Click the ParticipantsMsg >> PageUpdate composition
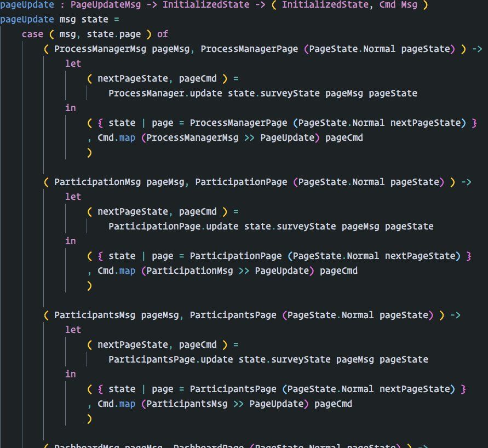 tap(225, 404)
